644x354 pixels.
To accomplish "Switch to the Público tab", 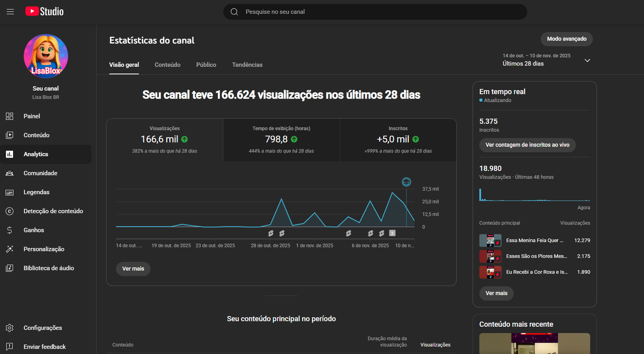I will click(206, 65).
